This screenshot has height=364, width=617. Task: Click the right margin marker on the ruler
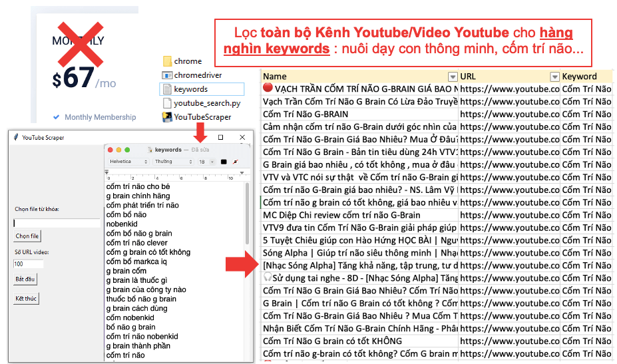point(242,173)
